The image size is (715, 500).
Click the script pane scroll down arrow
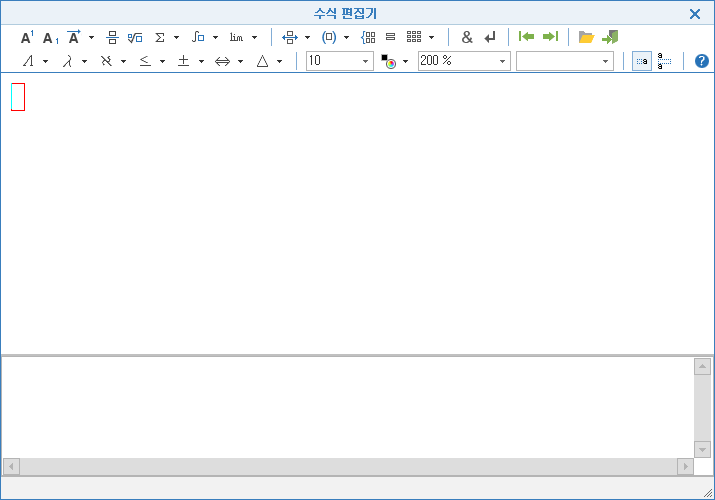(x=702, y=449)
